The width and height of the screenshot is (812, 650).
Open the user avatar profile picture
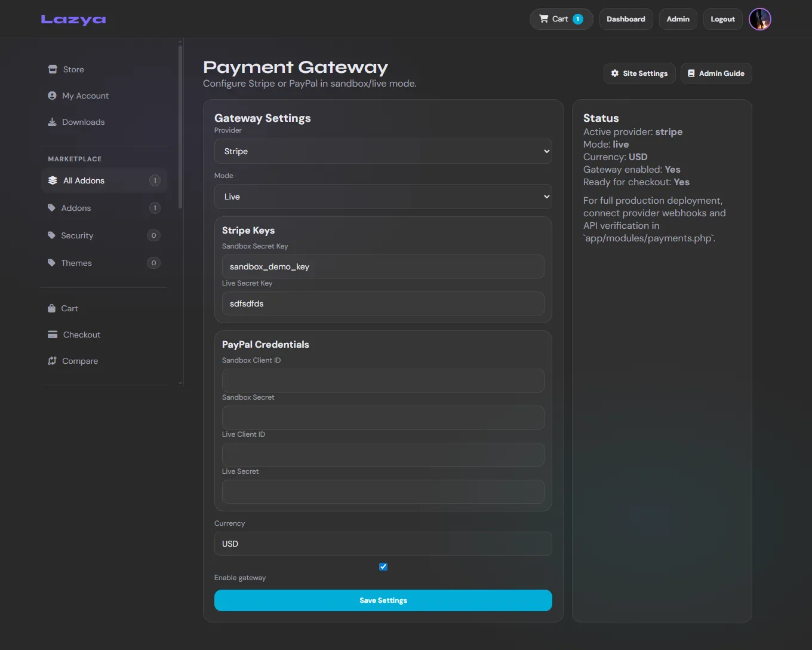760,19
